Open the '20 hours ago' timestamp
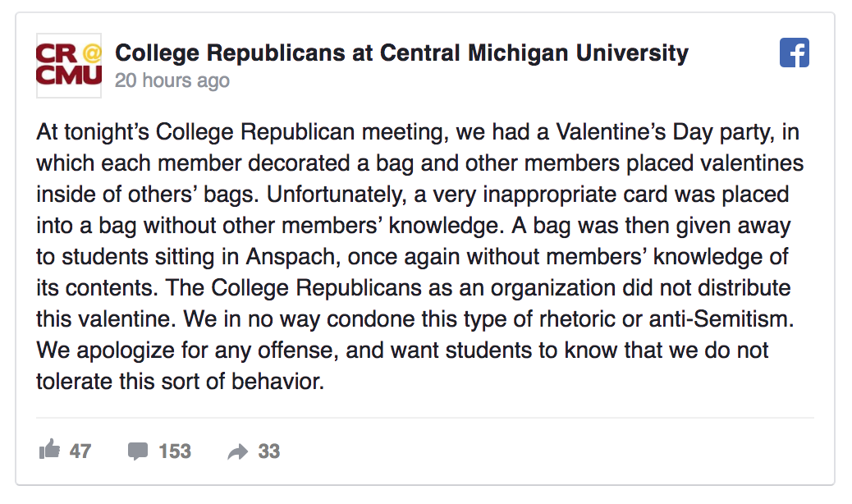Viewport: 852px width, 504px height. [x=172, y=80]
